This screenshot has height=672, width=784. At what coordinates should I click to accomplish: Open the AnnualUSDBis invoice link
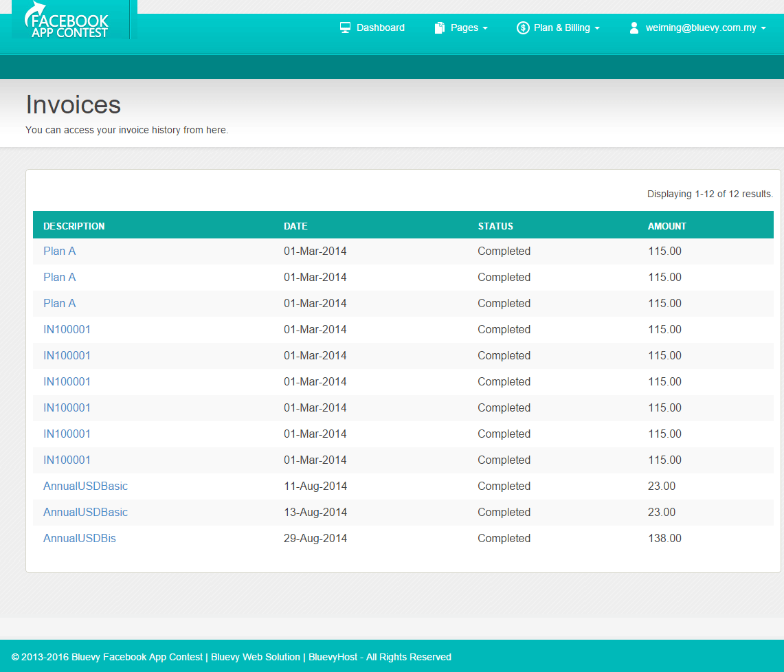click(x=80, y=538)
